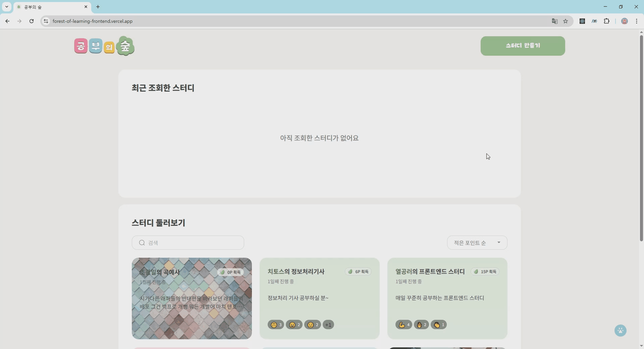Viewport: 644px width, 349px height.
Task: Click the upside-down face emoji with count 3
Action: click(276, 325)
